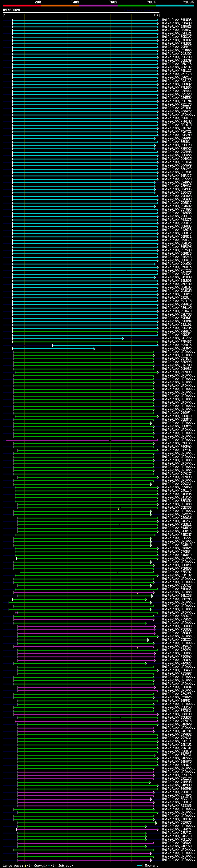Select the UniRef100_B6TVG1 entry
The width and height of the screenshot is (197, 868).
tap(177, 172)
